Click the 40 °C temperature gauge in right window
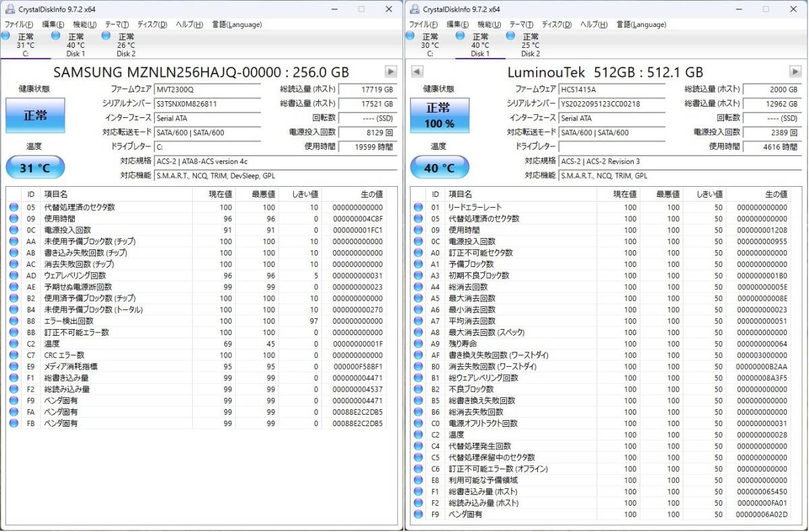Image resolution: width=809 pixels, height=532 pixels. (x=440, y=167)
